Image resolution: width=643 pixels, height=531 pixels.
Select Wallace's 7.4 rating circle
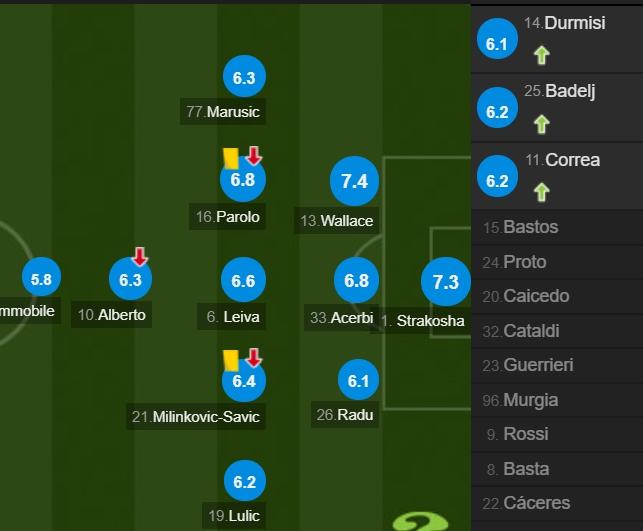(x=354, y=181)
